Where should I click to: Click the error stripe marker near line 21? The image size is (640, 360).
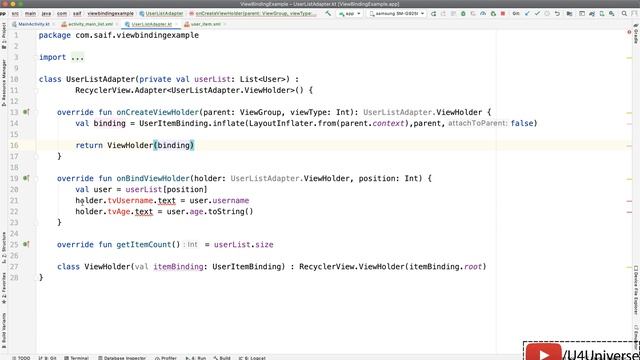[x=629, y=201]
